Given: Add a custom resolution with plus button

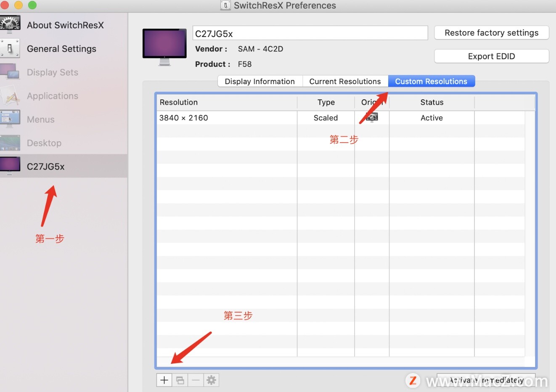Looking at the screenshot, I should (x=164, y=380).
